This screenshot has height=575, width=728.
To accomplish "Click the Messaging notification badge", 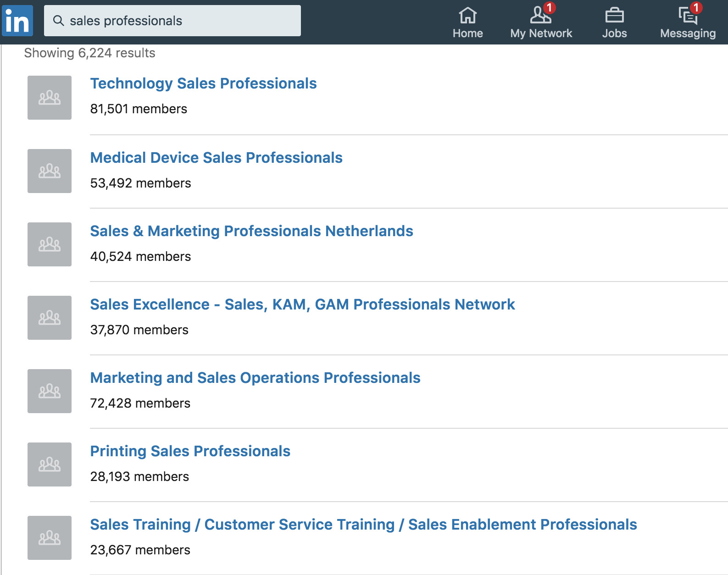I will (696, 8).
